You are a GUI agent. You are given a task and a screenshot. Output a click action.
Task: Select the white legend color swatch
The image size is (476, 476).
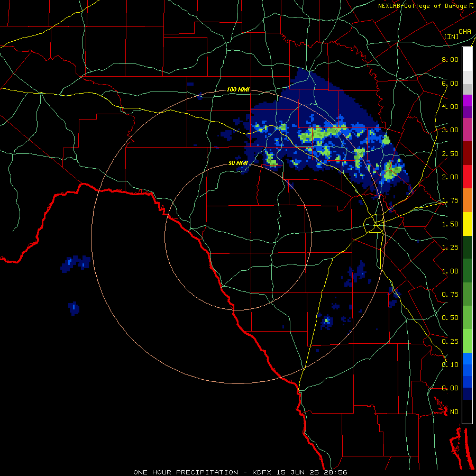point(467,59)
